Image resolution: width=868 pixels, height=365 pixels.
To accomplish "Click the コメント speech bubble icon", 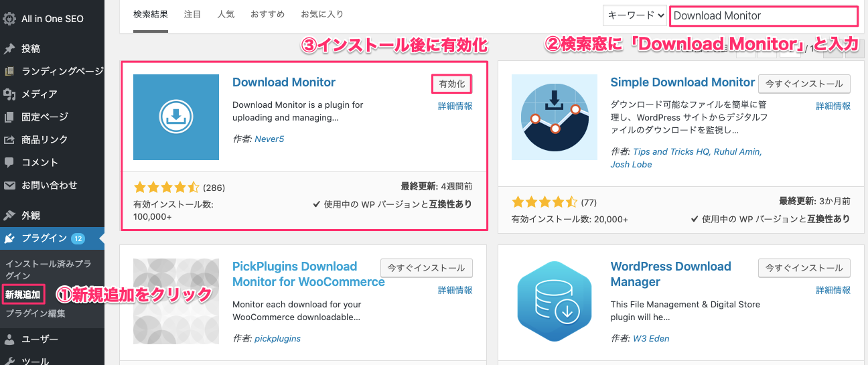I will pos(9,162).
